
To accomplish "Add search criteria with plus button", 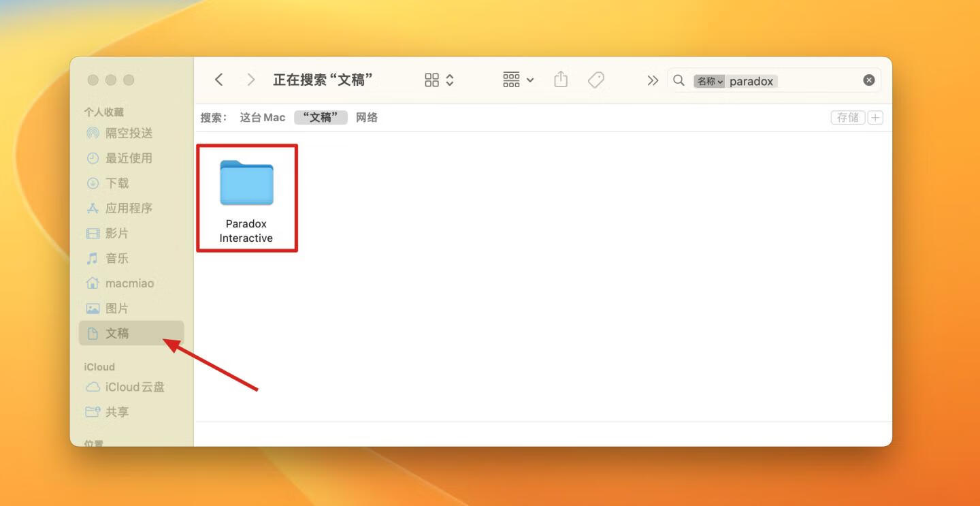I will click(875, 117).
